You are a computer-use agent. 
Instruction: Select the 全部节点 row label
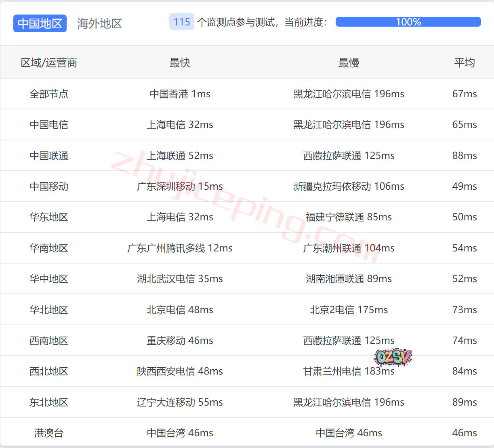click(x=49, y=94)
